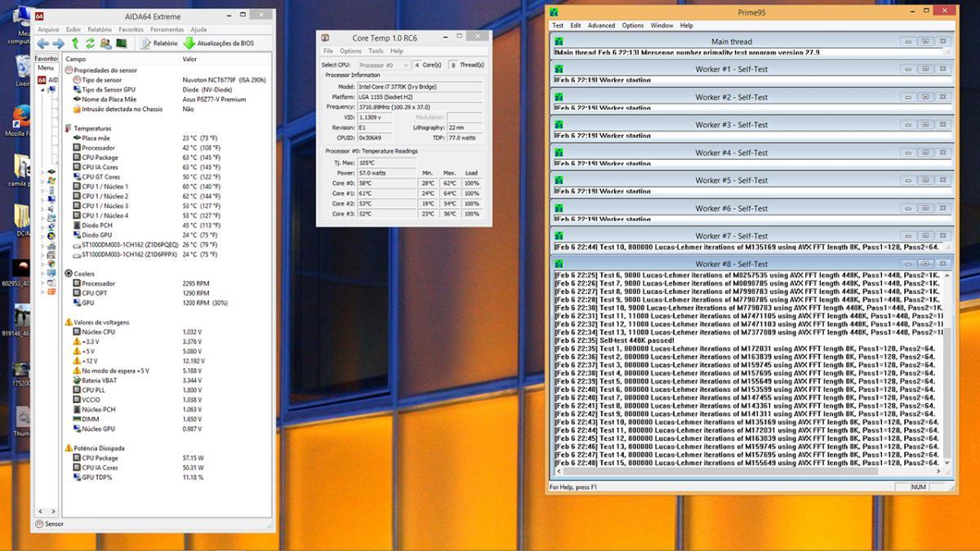The image size is (980, 551).
Task: Maximize the Worker #2 child window
Action: pos(925,97)
